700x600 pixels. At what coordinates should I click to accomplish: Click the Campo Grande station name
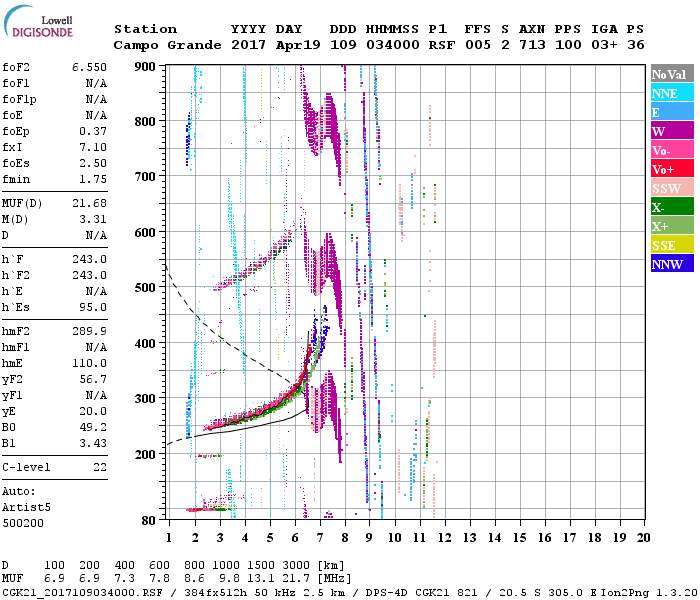coord(167,45)
